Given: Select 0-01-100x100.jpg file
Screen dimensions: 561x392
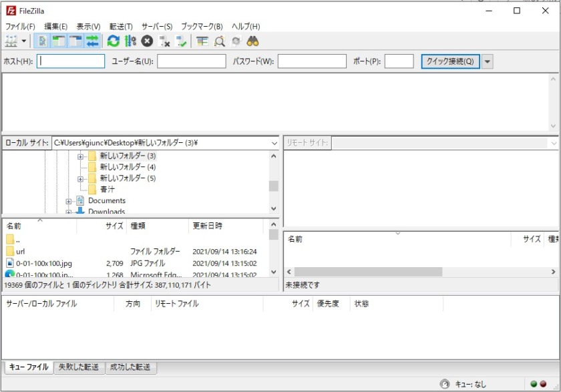Looking at the screenshot, I should pos(136,263).
